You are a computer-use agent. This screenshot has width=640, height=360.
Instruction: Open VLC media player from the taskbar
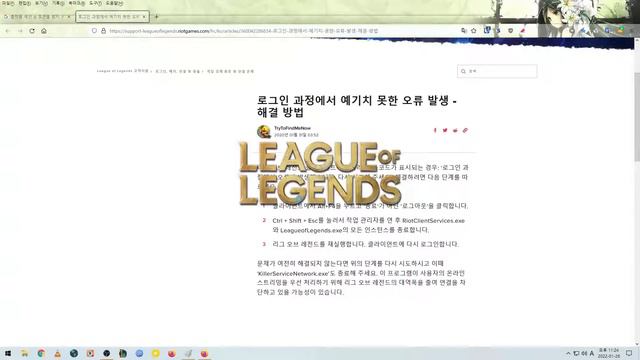pos(58,353)
